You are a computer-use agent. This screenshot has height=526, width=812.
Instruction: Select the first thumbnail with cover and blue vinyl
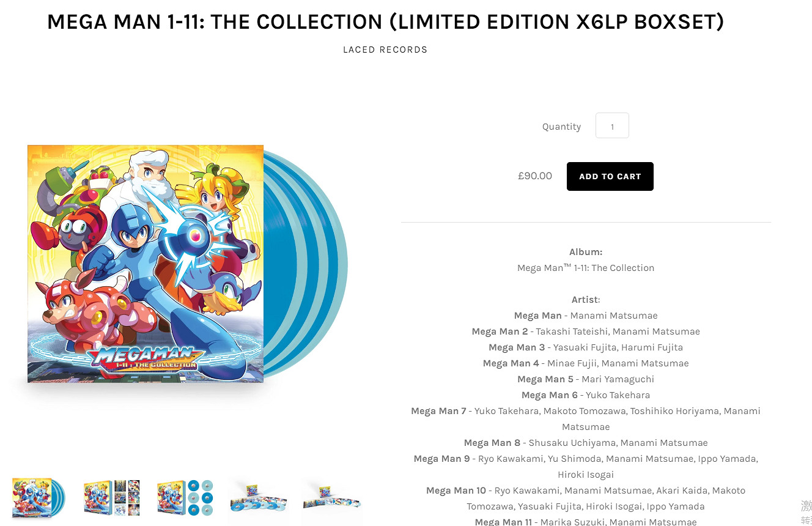click(x=39, y=498)
